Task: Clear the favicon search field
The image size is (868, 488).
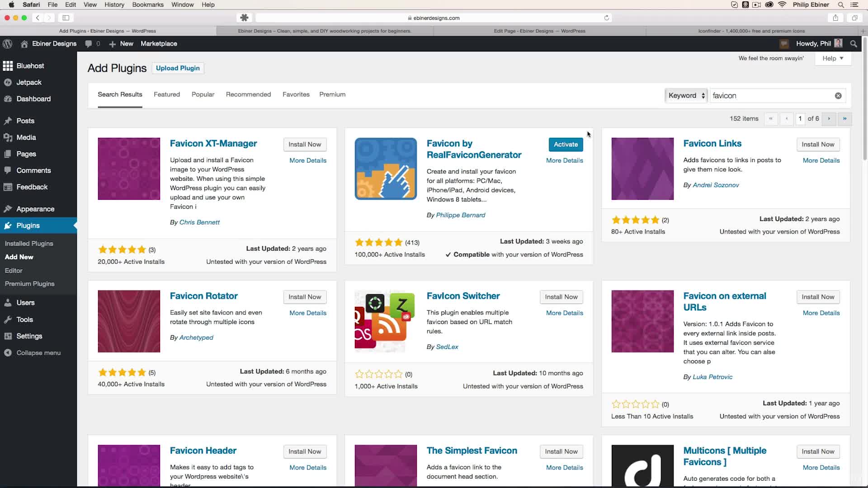Action: click(838, 96)
